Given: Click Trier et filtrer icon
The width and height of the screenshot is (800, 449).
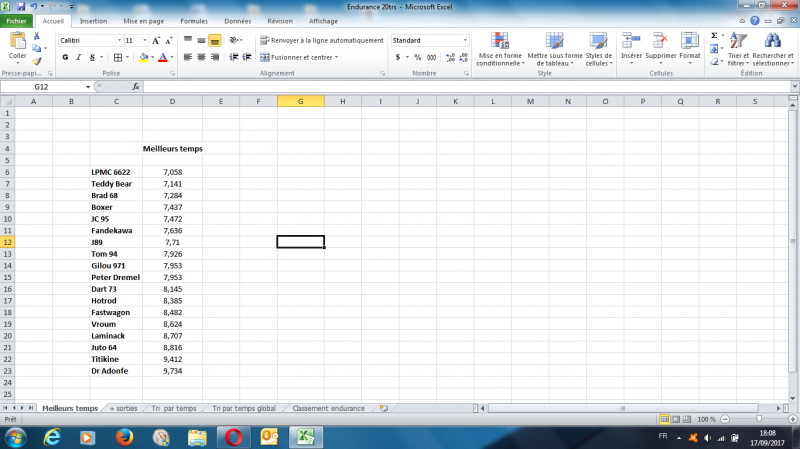Looking at the screenshot, I should click(x=738, y=49).
